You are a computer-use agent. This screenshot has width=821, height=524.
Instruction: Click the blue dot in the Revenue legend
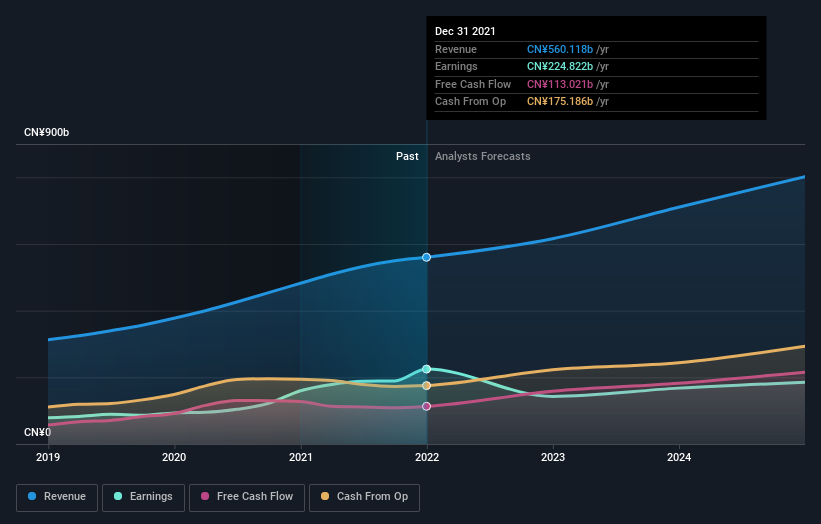pos(33,496)
